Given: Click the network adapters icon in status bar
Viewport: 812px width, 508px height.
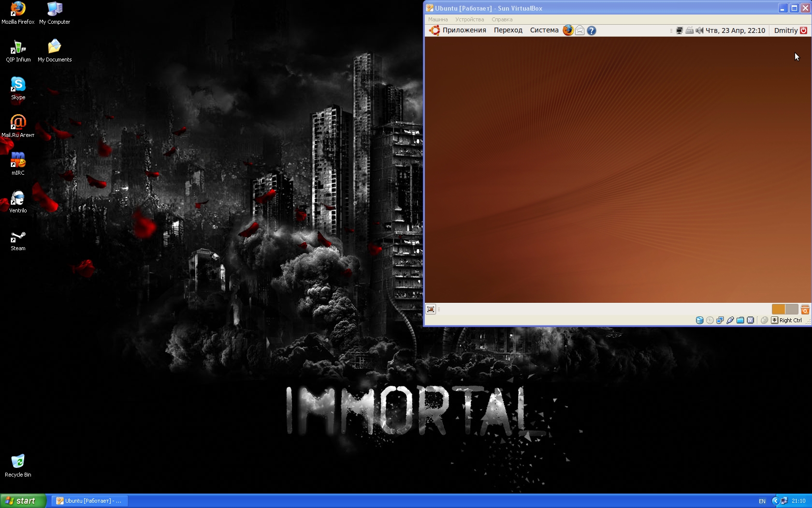Looking at the screenshot, I should [x=720, y=320].
